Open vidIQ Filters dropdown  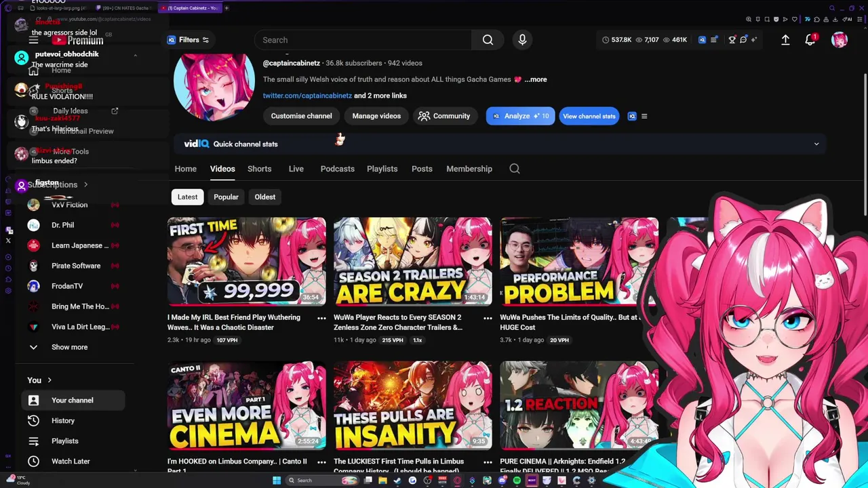click(x=189, y=40)
